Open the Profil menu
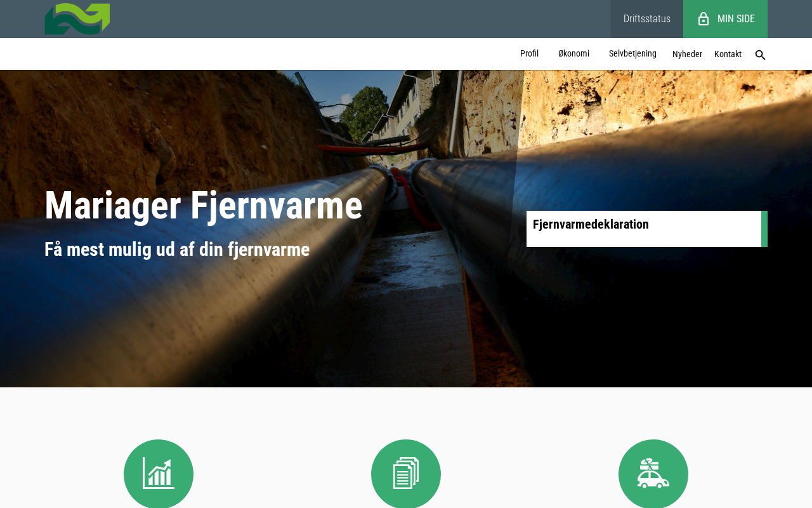The image size is (812, 508). [x=529, y=54]
